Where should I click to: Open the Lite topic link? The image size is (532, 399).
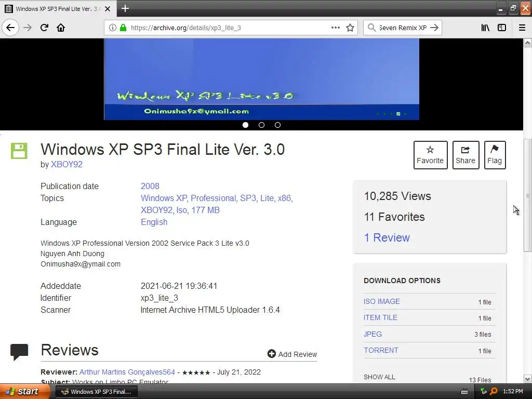click(x=267, y=198)
